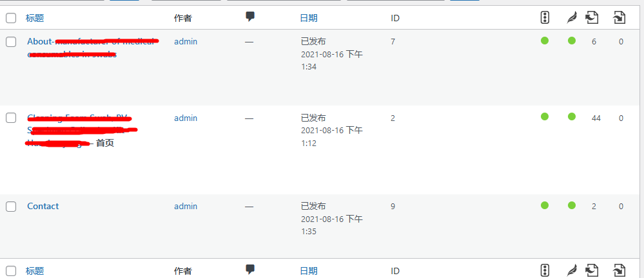Click the comments bubble icon in top header
Viewport: 644px width, 278px height.
click(251, 17)
